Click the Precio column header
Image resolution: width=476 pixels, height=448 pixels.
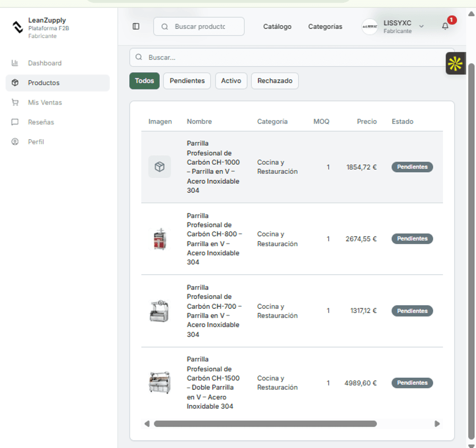point(367,122)
